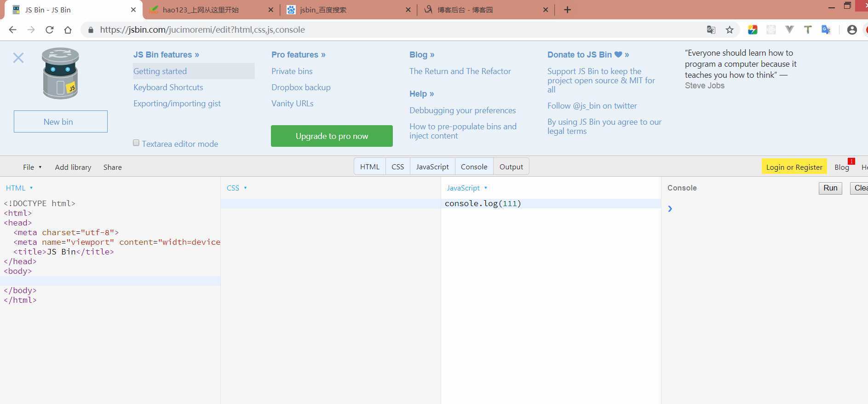Open the colorful lightning-bolt extension
Screen dimensions: 868x404
(x=753, y=30)
